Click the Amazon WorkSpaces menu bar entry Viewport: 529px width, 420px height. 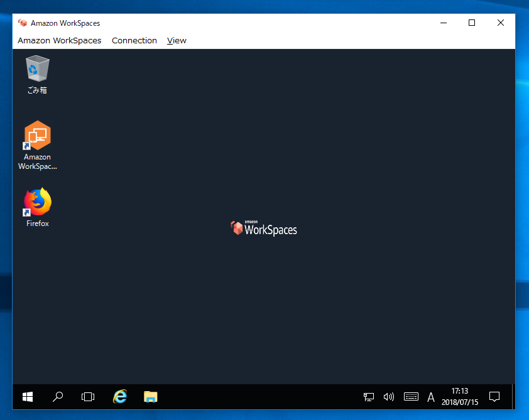click(59, 40)
